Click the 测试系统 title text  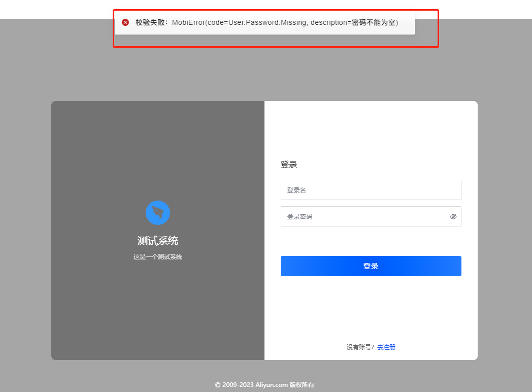158,241
